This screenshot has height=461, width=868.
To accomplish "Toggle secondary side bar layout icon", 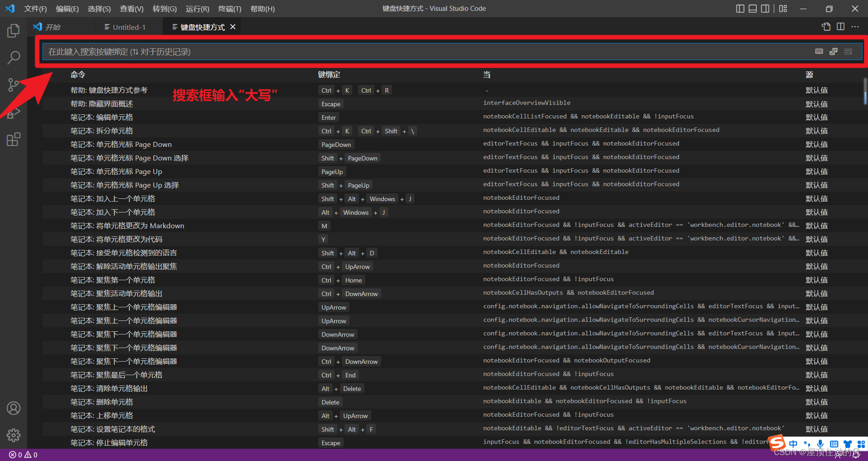I will [x=765, y=9].
